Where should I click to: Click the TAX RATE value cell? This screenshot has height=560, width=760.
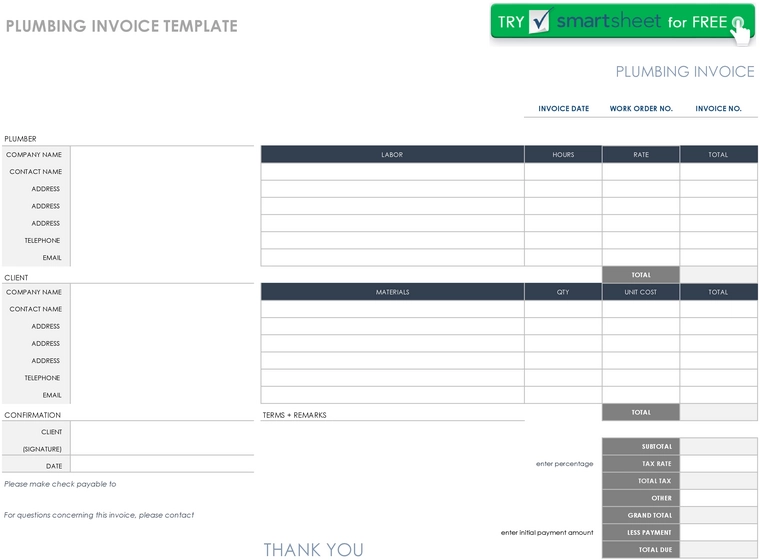718,464
